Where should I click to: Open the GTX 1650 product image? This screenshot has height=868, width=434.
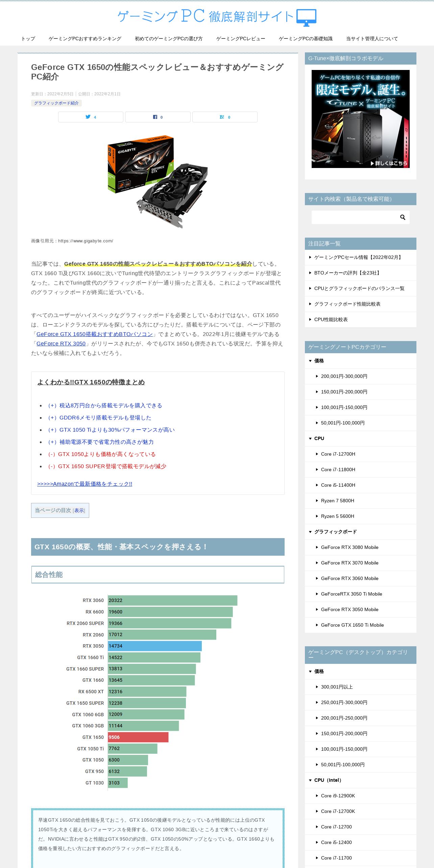point(158,182)
